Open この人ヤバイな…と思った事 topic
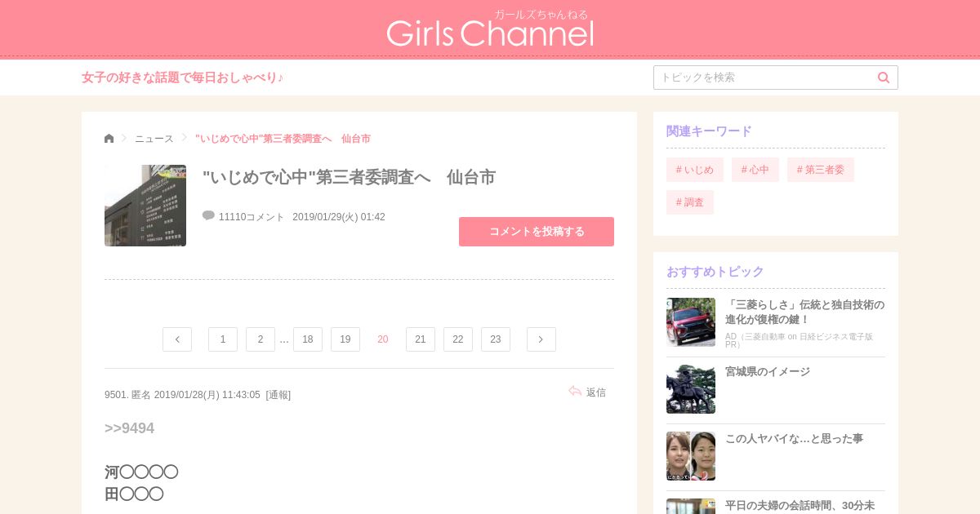This screenshot has height=514, width=980. 794,438
